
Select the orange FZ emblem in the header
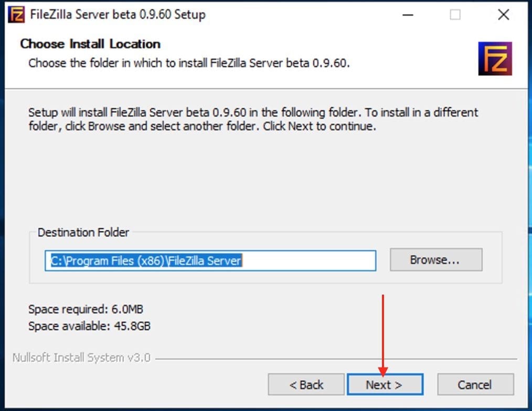tap(494, 58)
